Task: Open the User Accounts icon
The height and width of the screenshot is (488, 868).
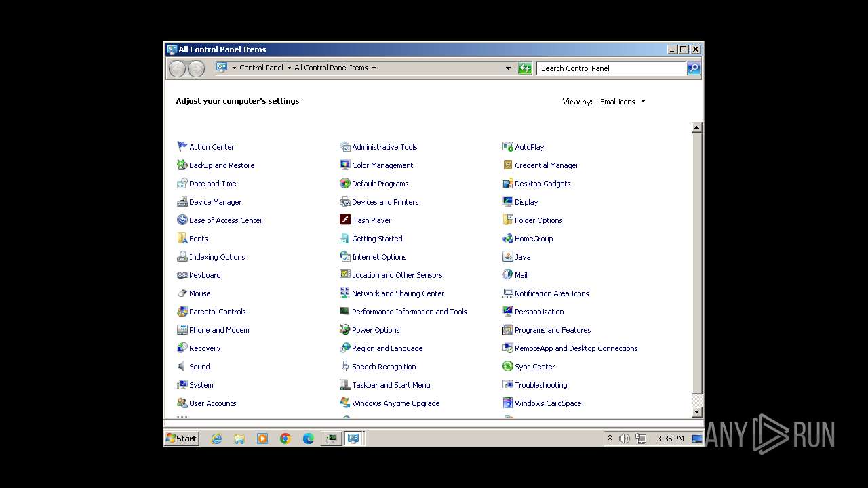Action: click(x=182, y=403)
